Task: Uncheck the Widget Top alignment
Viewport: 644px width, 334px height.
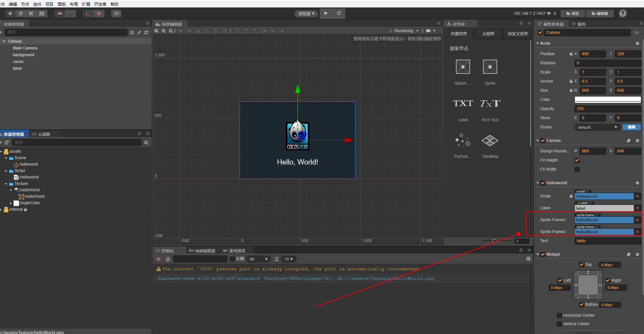Action: pos(582,265)
